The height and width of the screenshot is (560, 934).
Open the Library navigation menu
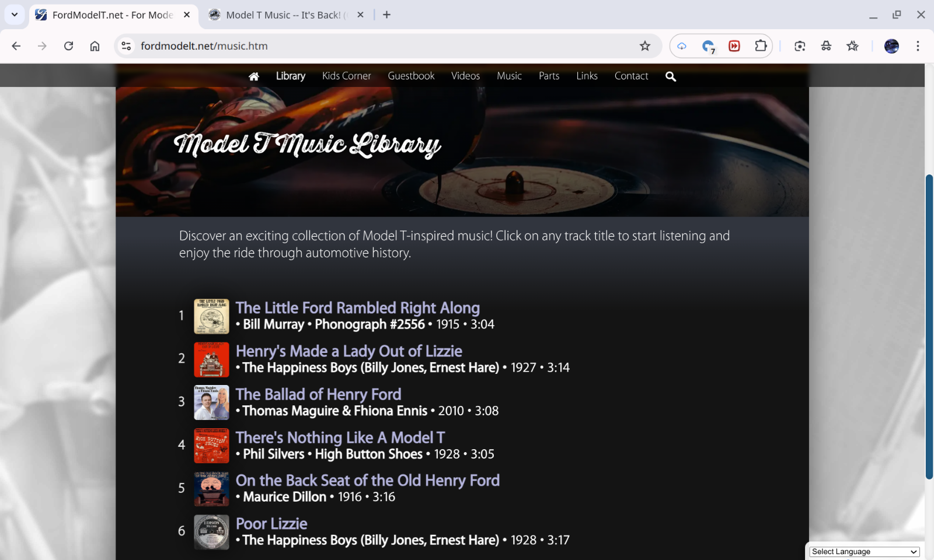(x=290, y=76)
